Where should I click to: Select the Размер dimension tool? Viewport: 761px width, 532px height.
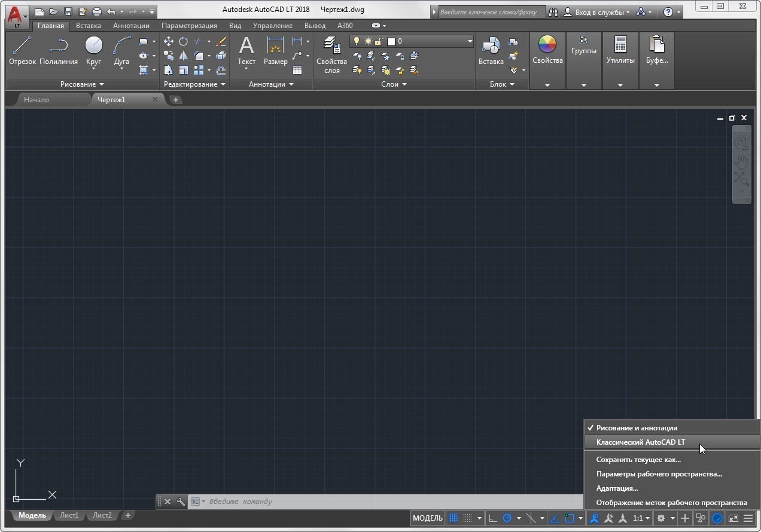pos(275,51)
